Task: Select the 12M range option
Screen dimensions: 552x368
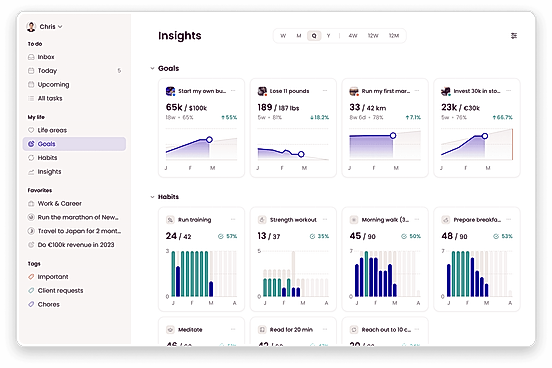Action: 394,36
